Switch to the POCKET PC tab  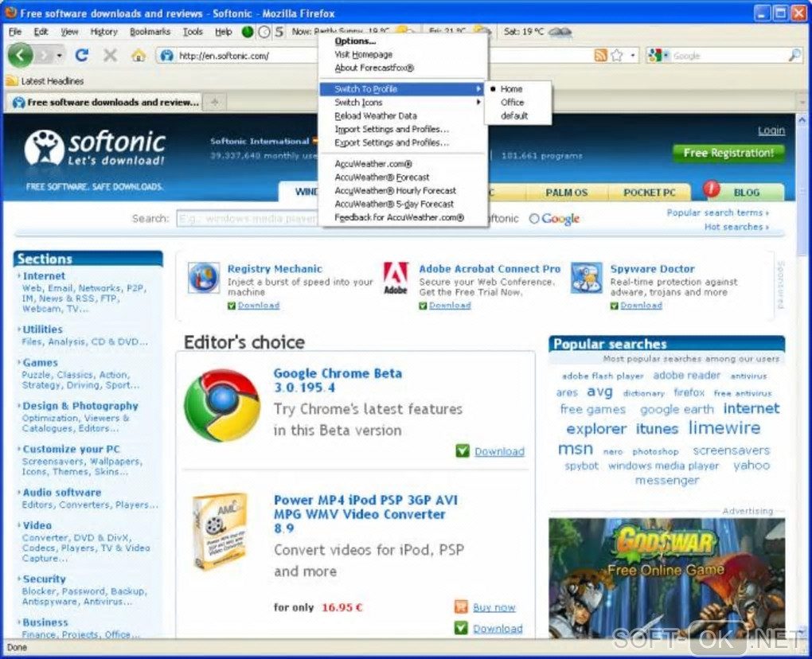(650, 193)
